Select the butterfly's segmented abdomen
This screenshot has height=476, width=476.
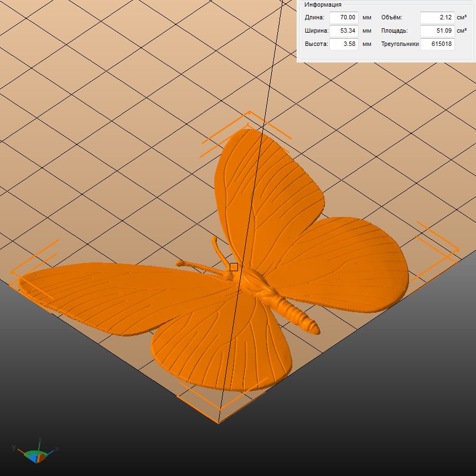coord(299,315)
